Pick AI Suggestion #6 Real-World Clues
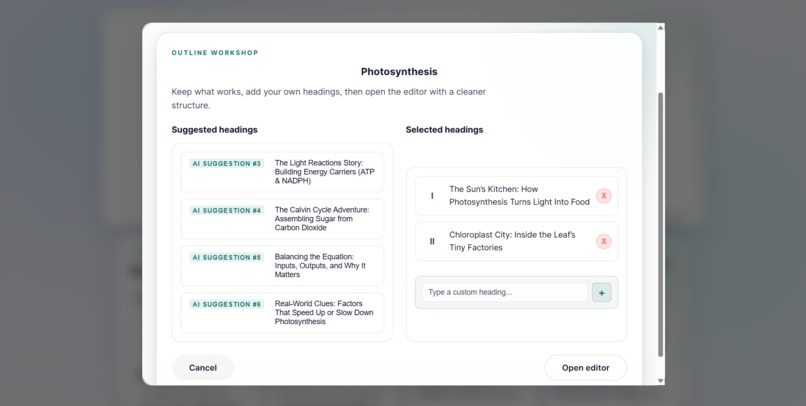806x406 pixels. (282, 312)
